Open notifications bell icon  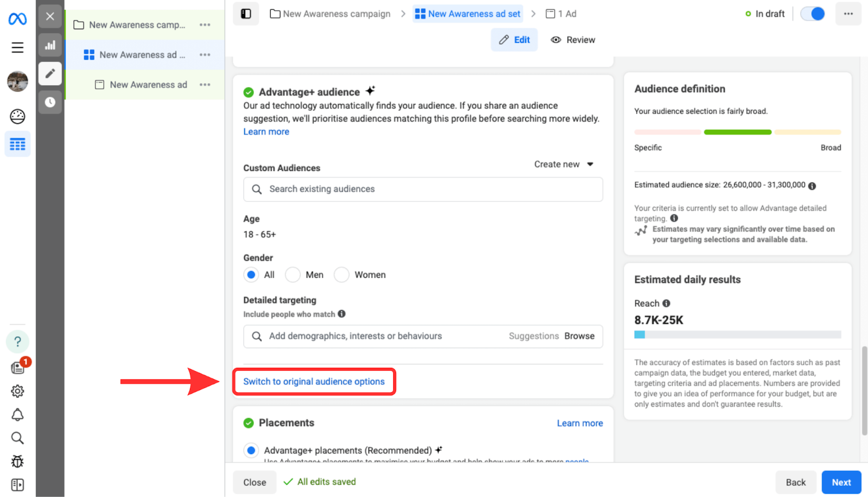pos(17,415)
